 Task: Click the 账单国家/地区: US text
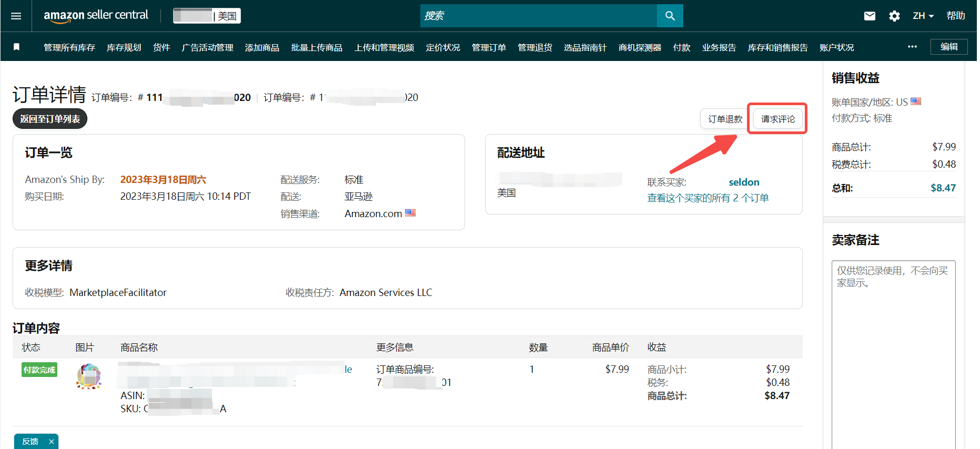point(870,102)
